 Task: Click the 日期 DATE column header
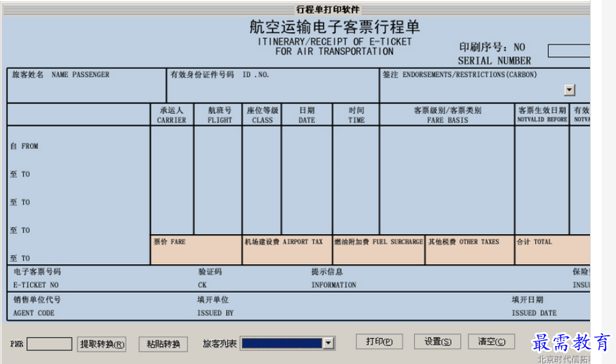(x=307, y=115)
